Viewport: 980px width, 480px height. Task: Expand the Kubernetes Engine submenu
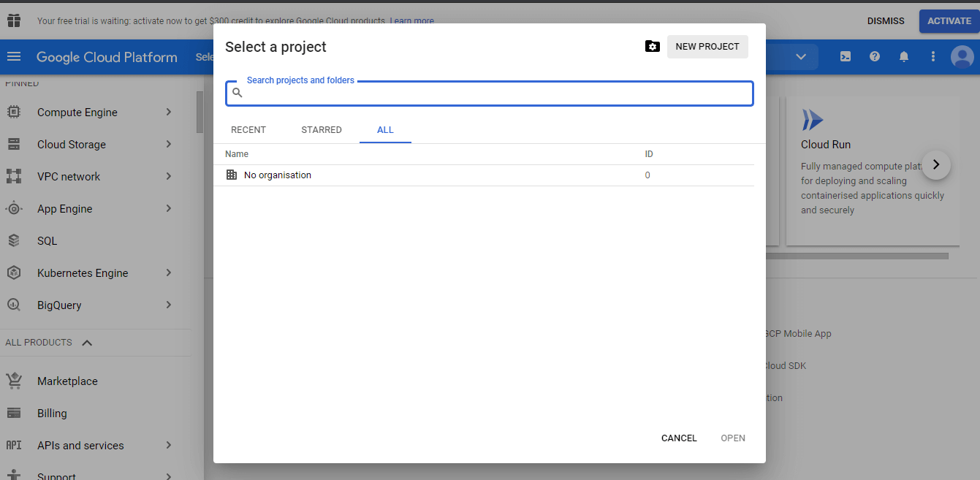point(169,273)
